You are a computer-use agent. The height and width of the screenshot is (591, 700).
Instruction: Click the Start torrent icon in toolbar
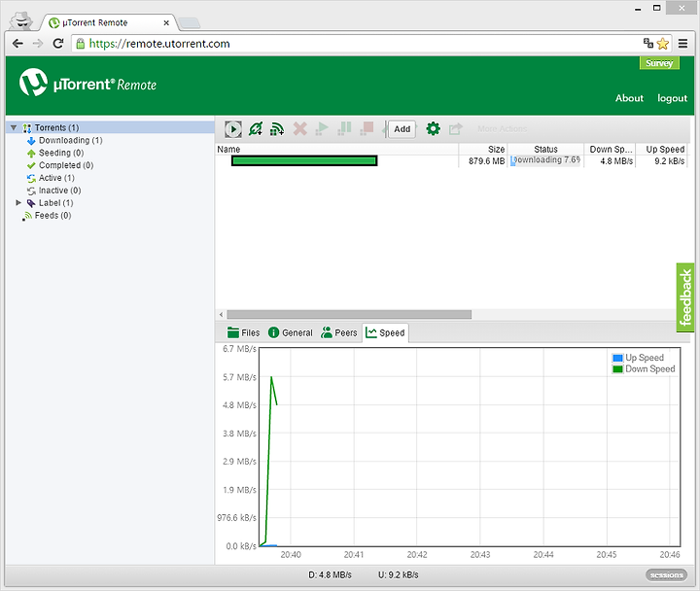pos(322,129)
